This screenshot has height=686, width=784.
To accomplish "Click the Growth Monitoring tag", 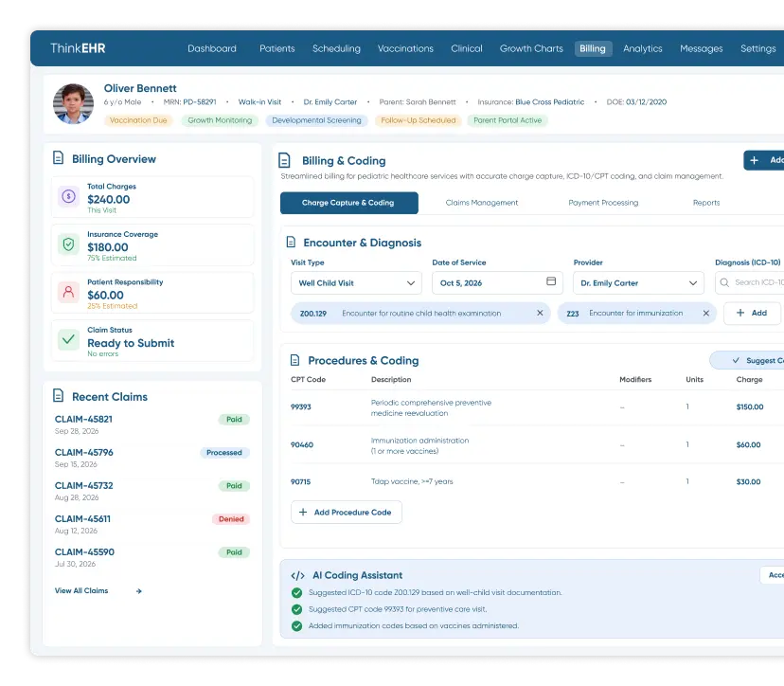I will coord(220,120).
